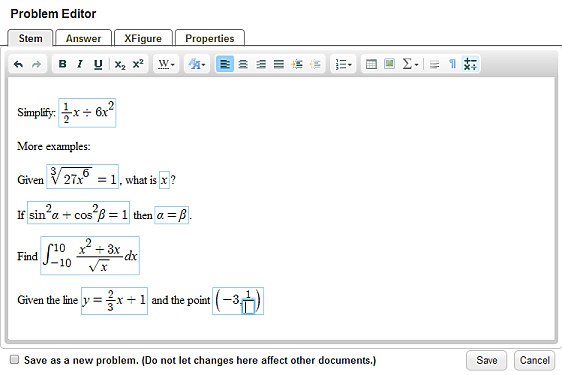The width and height of the screenshot is (562, 375).
Task: Open the blank-line W dropdown
Action: pos(166,64)
